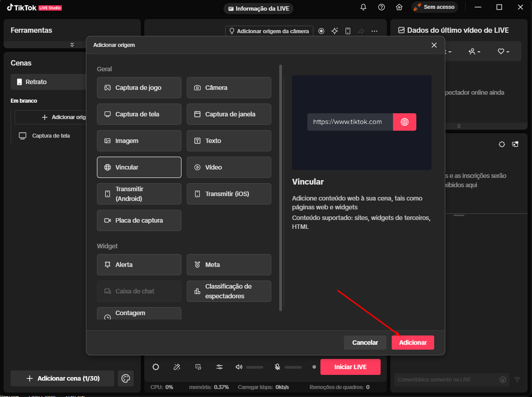
Task: Add the Alerta widget
Action: point(139,265)
